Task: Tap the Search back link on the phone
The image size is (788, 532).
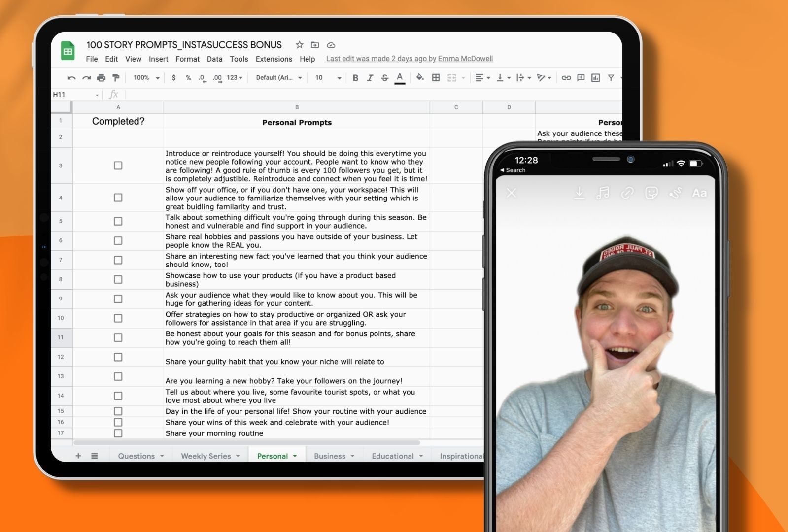Action: click(513, 170)
